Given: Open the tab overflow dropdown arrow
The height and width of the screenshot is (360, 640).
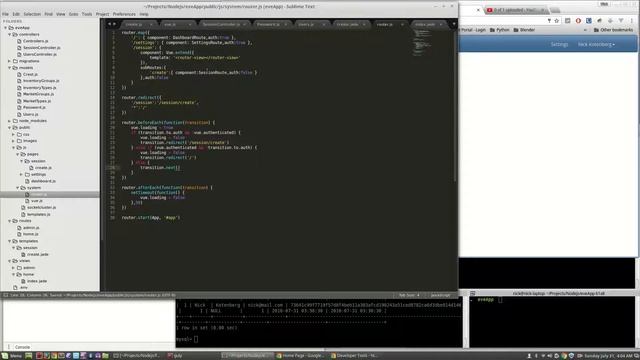Looking at the screenshot, I should point(453,24).
